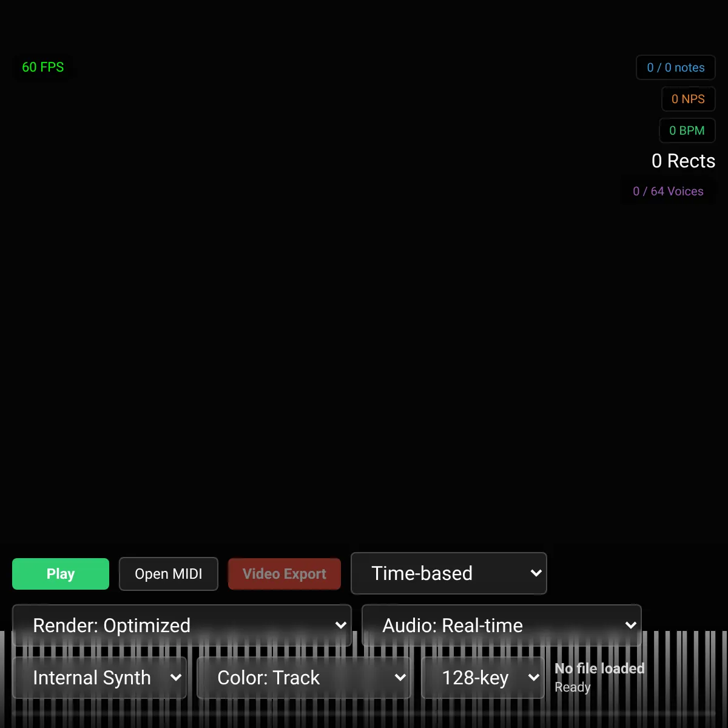The image size is (728, 728).
Task: Open the Time-based mode dropdown
Action: pos(448,573)
